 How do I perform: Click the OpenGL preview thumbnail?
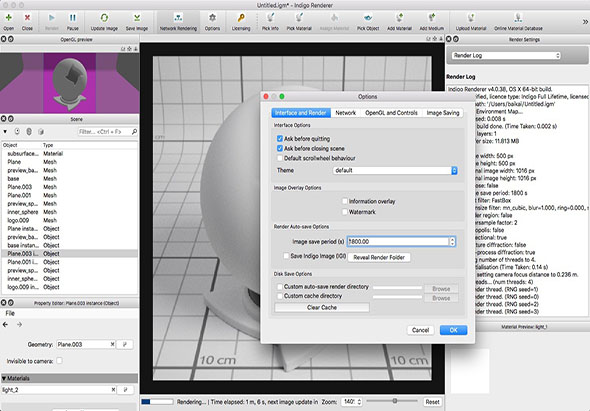tap(70, 83)
